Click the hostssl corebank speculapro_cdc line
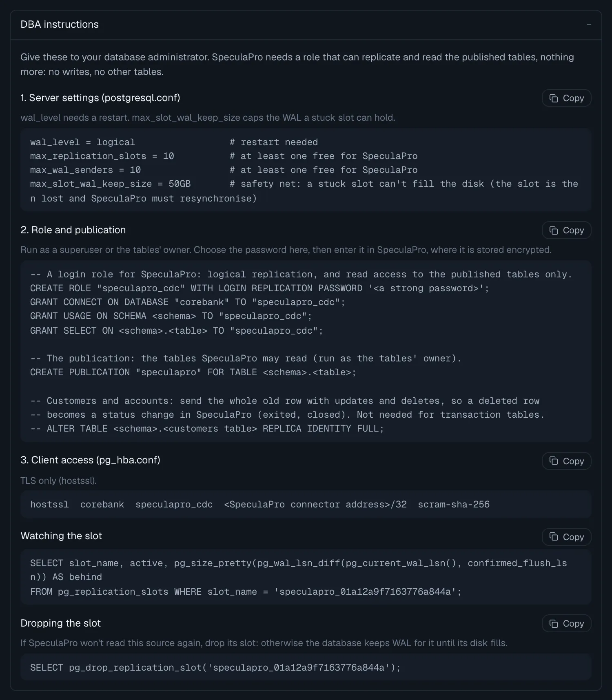This screenshot has height=700, width=612. click(260, 505)
